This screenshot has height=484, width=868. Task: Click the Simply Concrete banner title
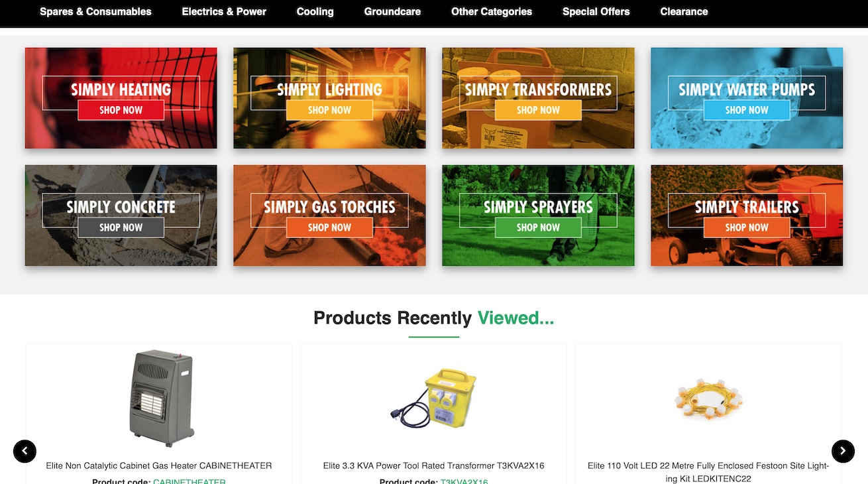coord(121,207)
